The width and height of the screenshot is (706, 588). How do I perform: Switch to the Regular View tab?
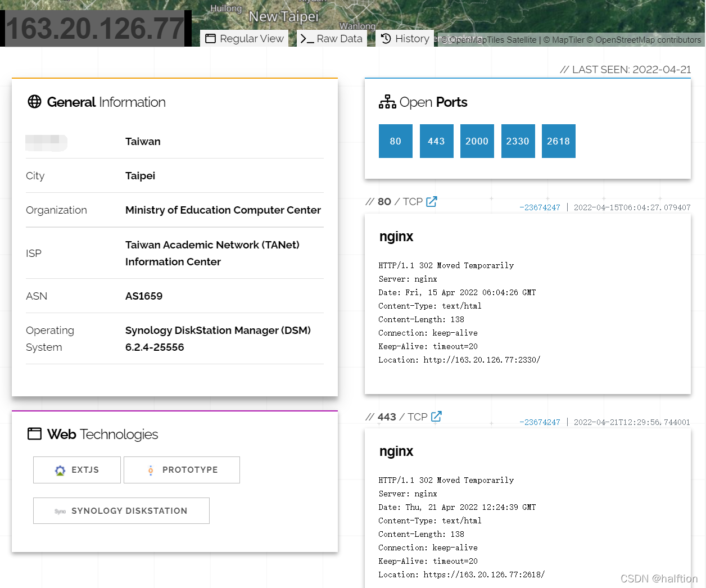point(245,38)
